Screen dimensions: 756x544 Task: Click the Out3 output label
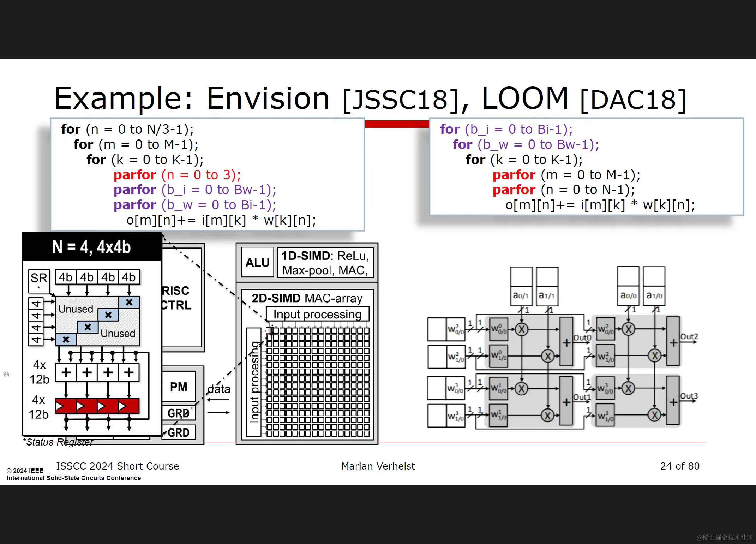[x=689, y=396]
